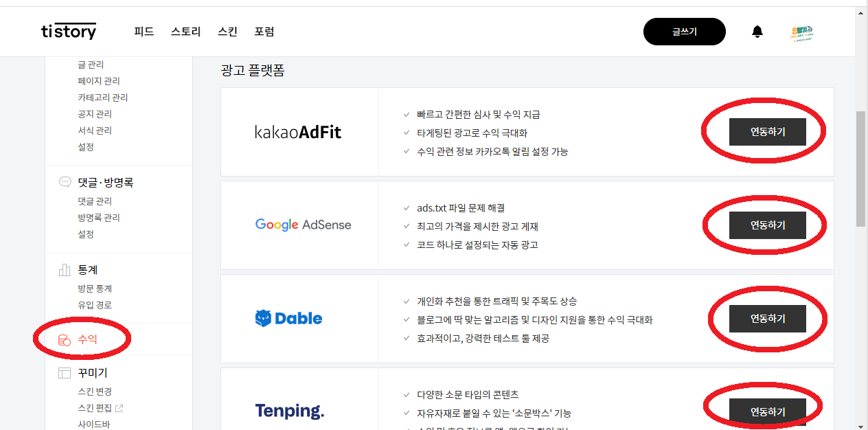
Task: Open 설정 under 댓글·방명록 section
Action: (86, 234)
